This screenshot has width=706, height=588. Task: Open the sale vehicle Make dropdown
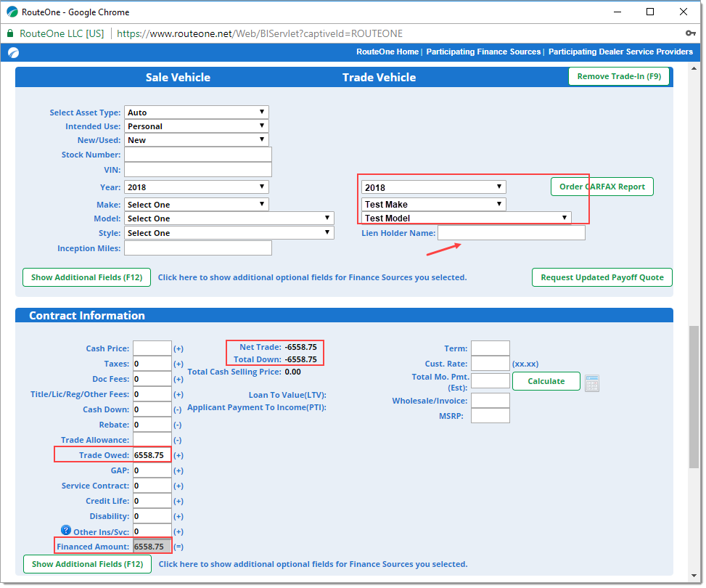pyautogui.click(x=197, y=205)
